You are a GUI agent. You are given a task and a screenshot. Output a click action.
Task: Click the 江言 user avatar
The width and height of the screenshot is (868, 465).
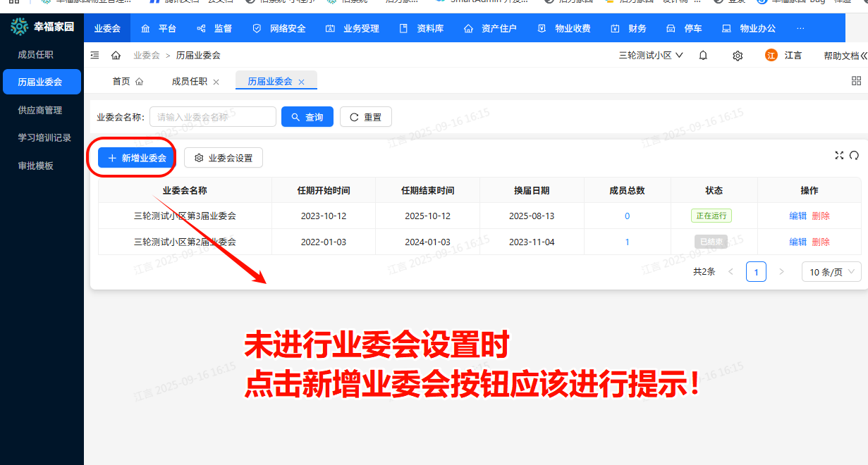coord(771,56)
